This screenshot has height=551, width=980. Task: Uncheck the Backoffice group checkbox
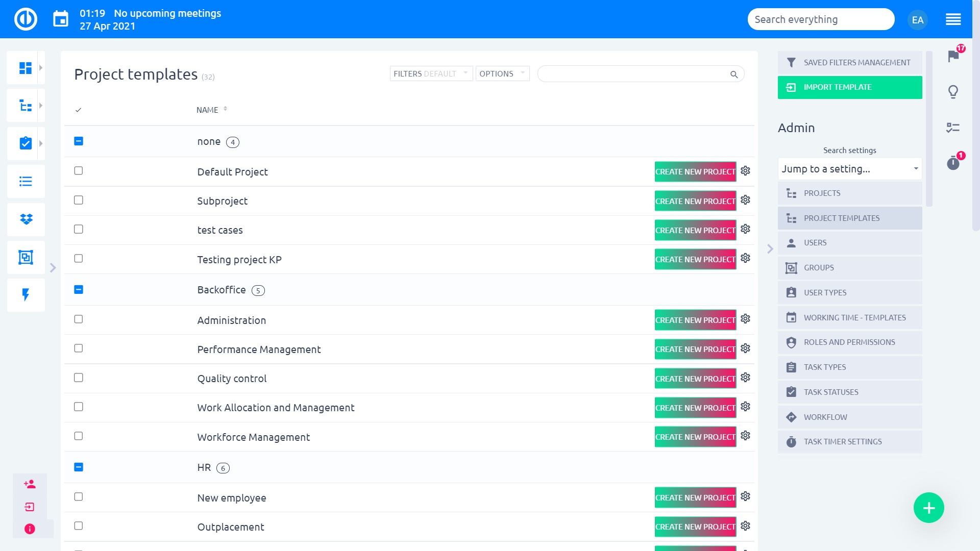pos(79,289)
